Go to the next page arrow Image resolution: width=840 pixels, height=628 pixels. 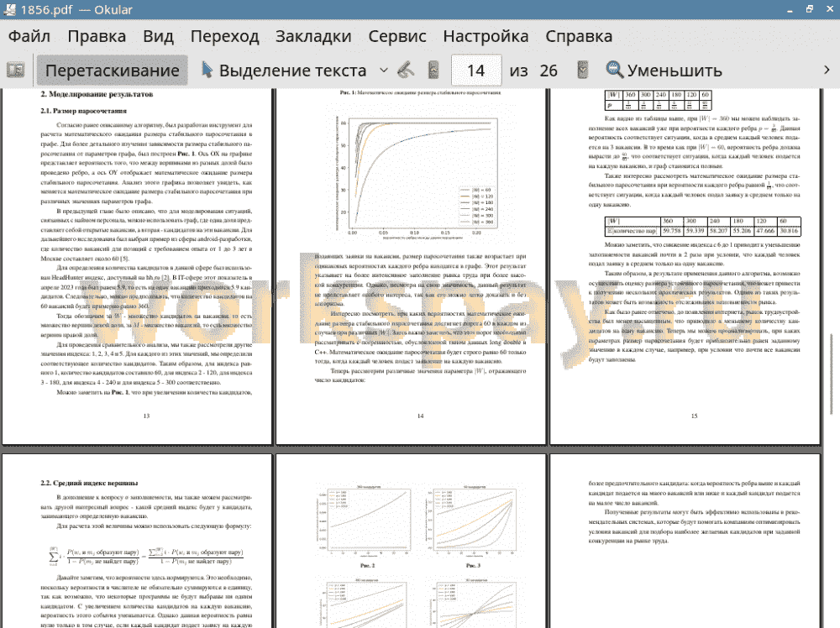point(583,71)
